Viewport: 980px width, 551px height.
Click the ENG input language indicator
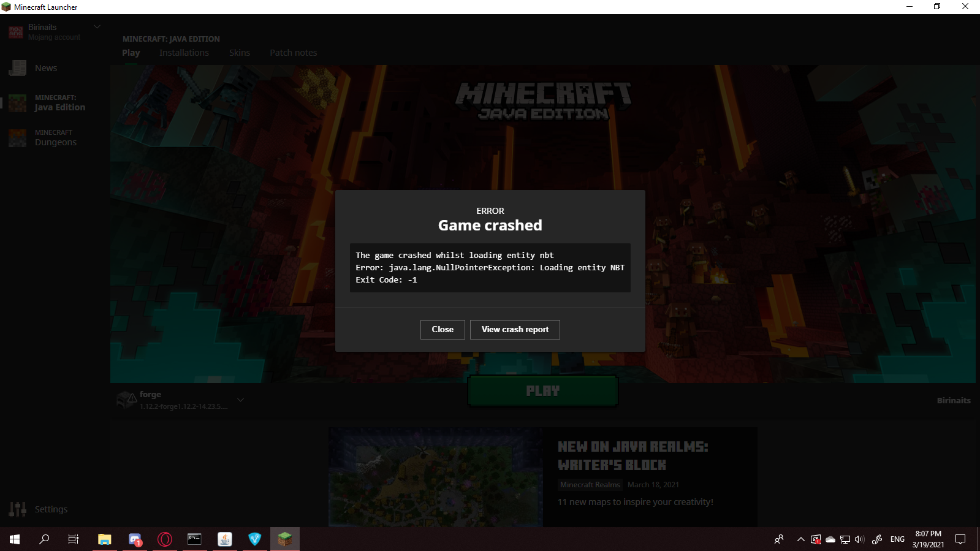(x=897, y=539)
